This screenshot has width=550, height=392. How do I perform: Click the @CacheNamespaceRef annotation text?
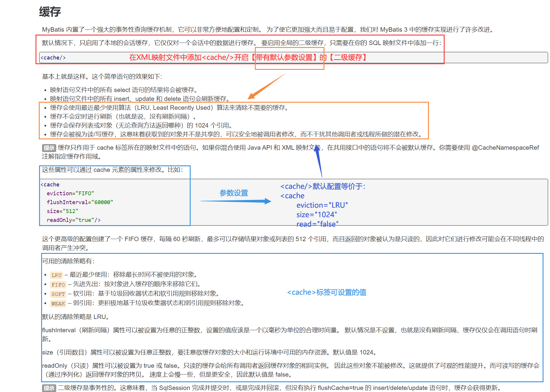505,148
